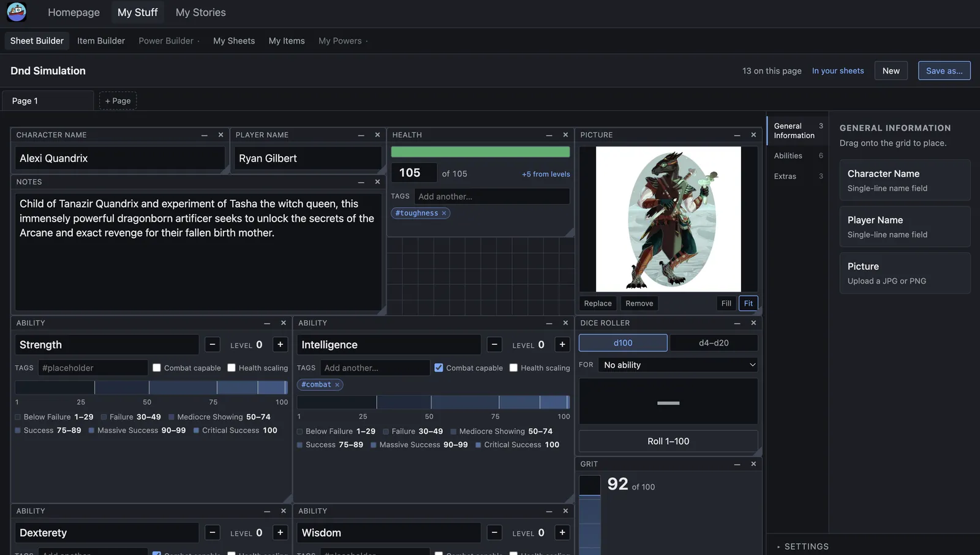
Task: Click the Intelligence range bar
Action: (x=434, y=402)
